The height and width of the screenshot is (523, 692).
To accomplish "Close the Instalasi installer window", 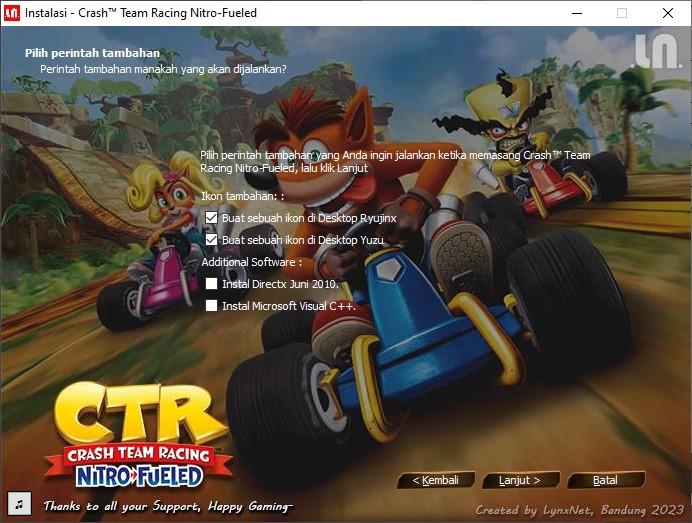I will pos(668,13).
